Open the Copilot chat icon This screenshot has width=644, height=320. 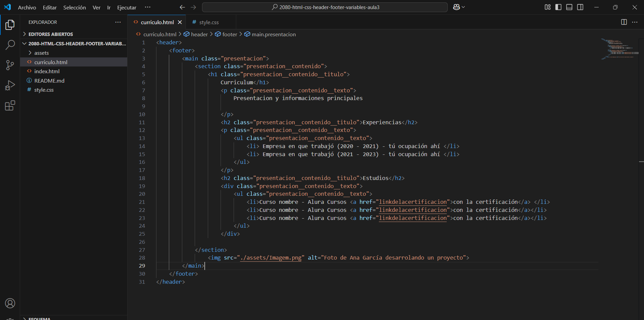tap(456, 7)
